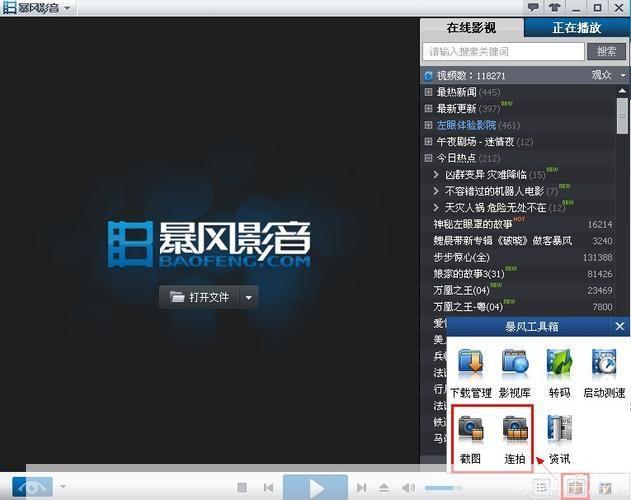631x500 pixels.
Task: Open the 暴风影音 main menu dropdown
Action: pyautogui.click(x=67, y=8)
